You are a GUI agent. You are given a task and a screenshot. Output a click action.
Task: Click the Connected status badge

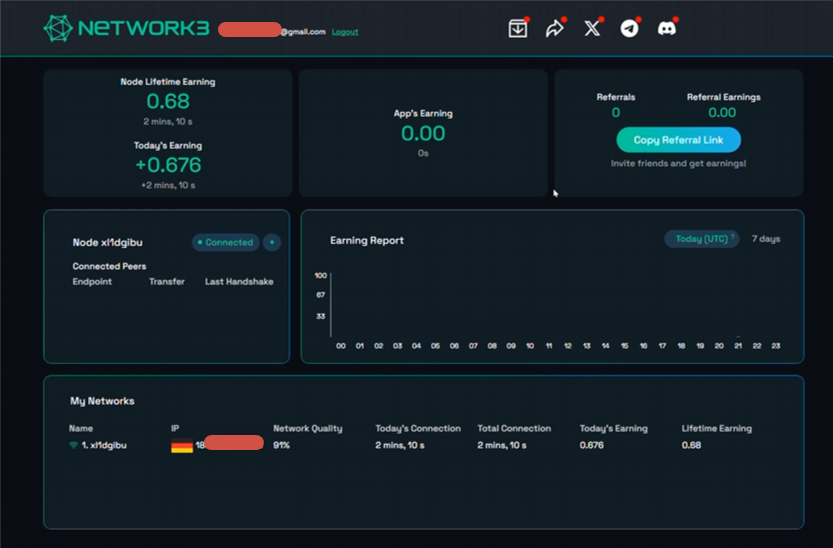[x=225, y=242]
